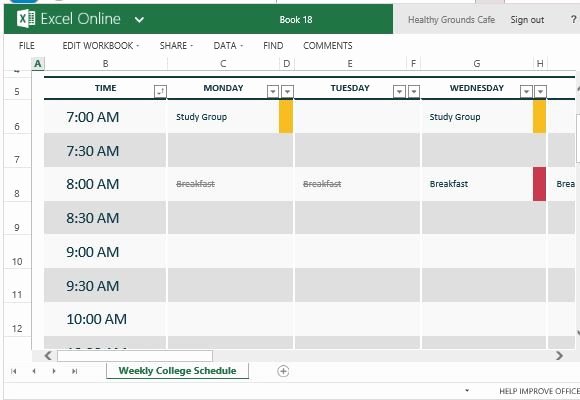Go to the next sheet tab arrow
The image size is (580, 400).
coord(54,371)
